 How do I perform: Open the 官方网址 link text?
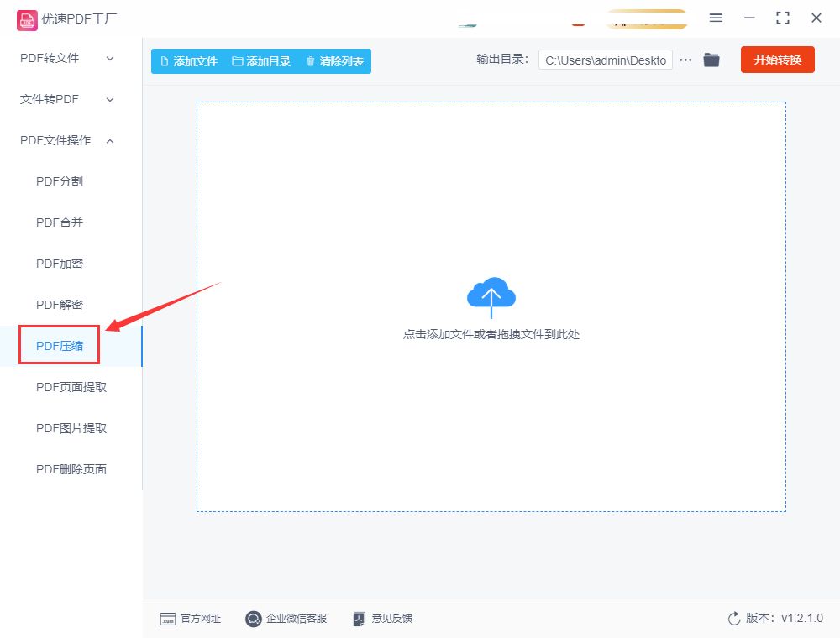point(201,619)
